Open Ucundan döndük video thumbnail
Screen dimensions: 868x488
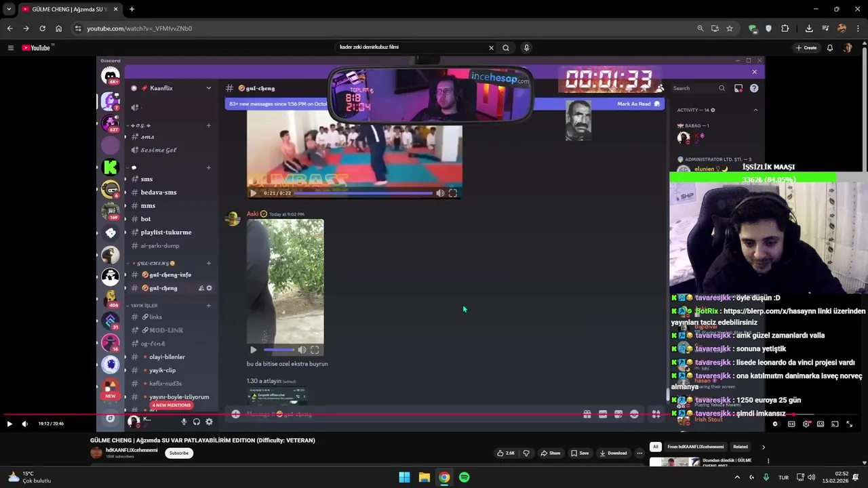[x=675, y=462]
